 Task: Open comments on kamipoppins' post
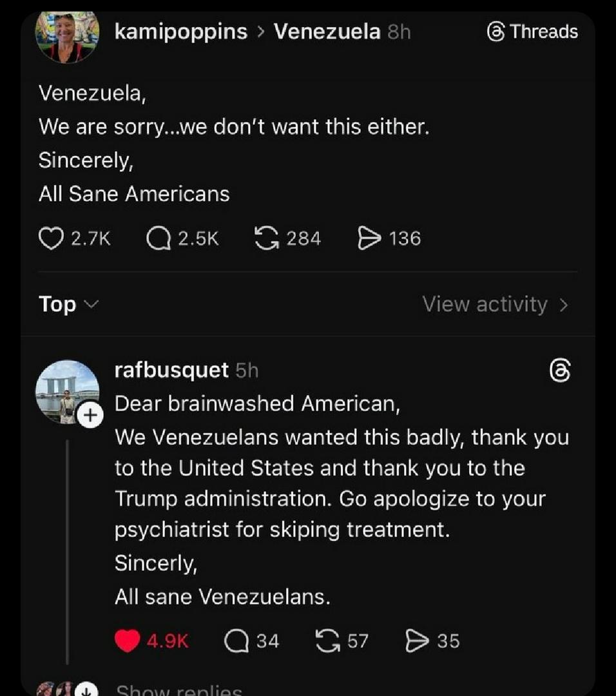pos(158,239)
